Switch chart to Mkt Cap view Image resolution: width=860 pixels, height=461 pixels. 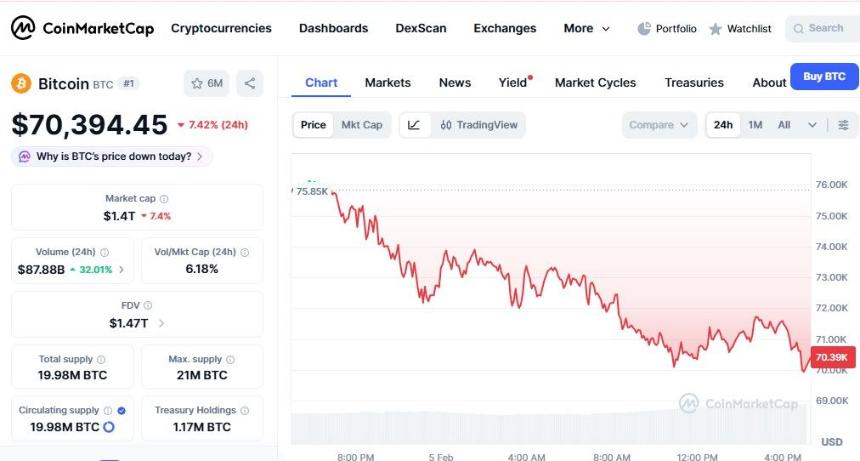(x=361, y=125)
